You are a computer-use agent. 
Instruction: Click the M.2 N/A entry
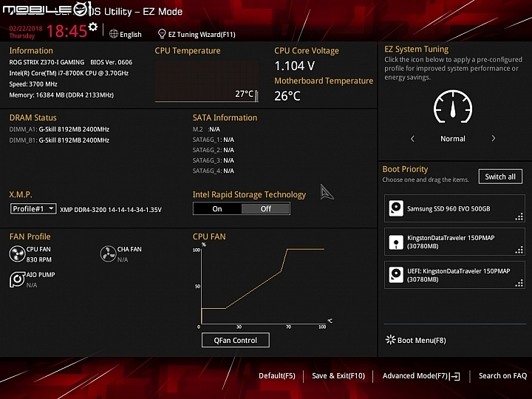tap(206, 129)
